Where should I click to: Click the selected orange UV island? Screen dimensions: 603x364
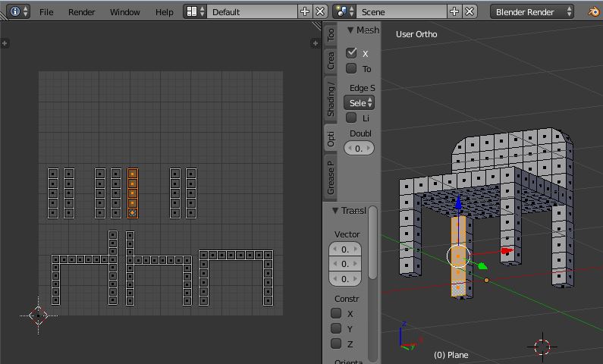coord(133,193)
